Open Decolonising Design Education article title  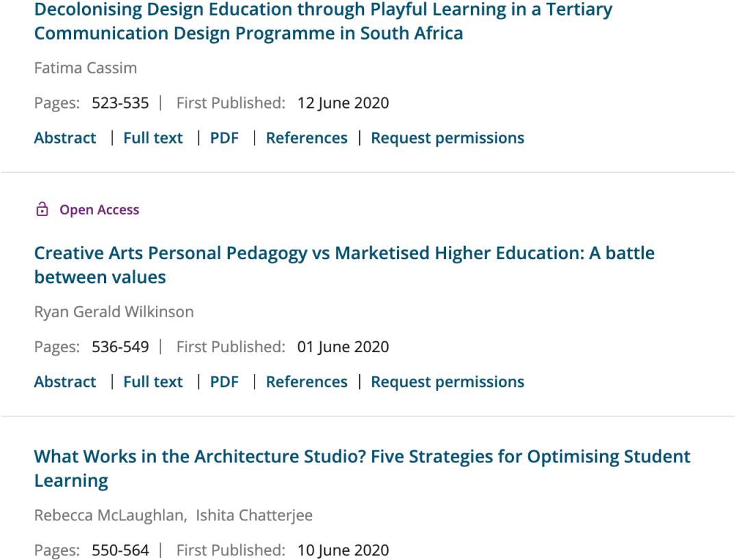coord(323,21)
